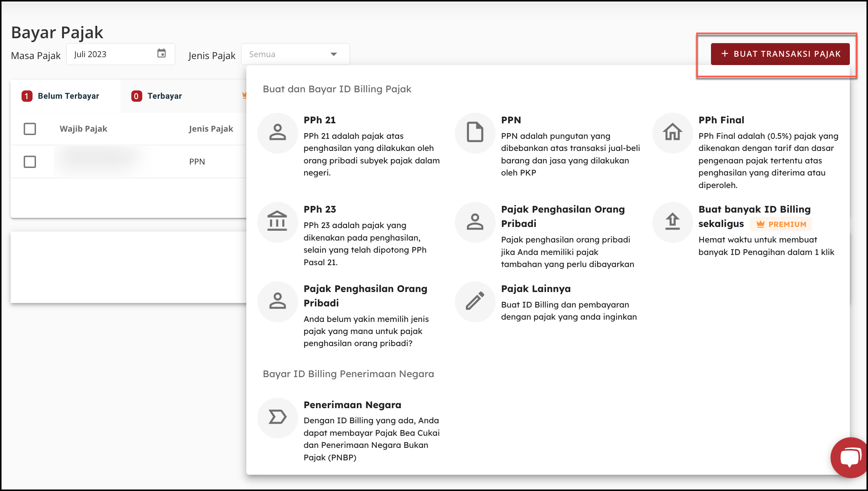
Task: Click the 'Anda belum yakin memilih jenis' description
Action: point(366,331)
